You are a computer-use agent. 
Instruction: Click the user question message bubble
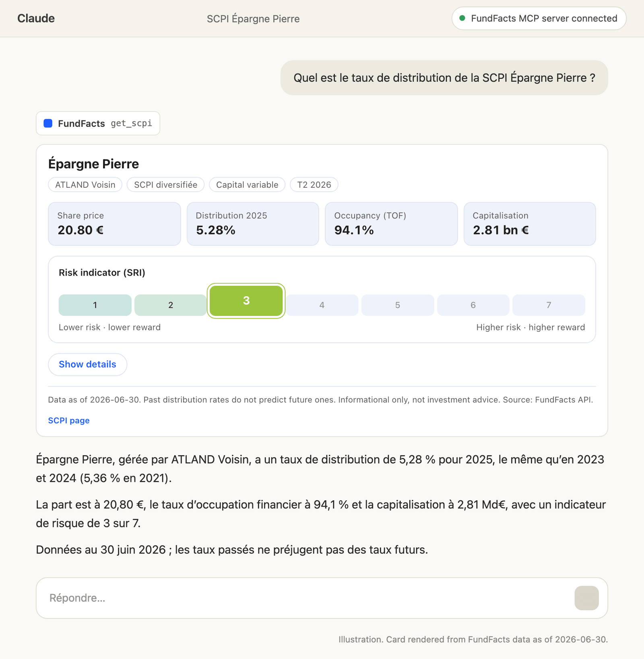pyautogui.click(x=444, y=78)
